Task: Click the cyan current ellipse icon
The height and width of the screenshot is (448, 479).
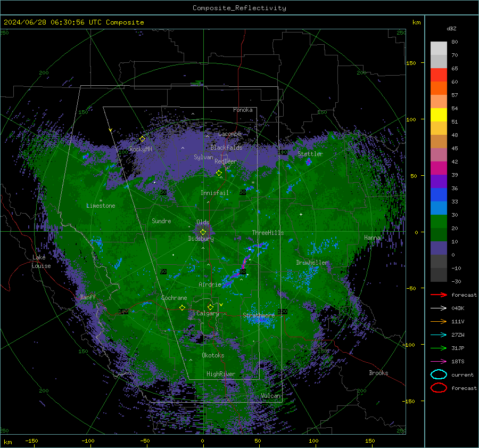Action: (x=439, y=374)
